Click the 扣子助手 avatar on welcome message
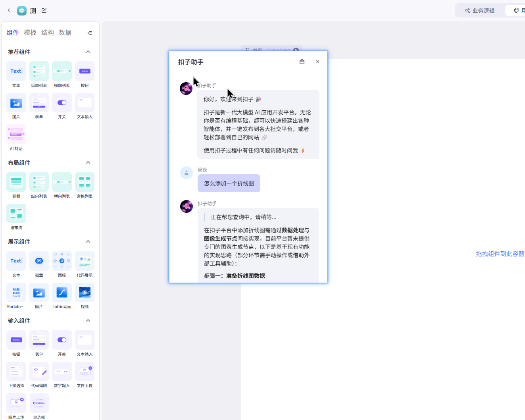Screen dimensions: 525x420 pyautogui.click(x=186, y=88)
